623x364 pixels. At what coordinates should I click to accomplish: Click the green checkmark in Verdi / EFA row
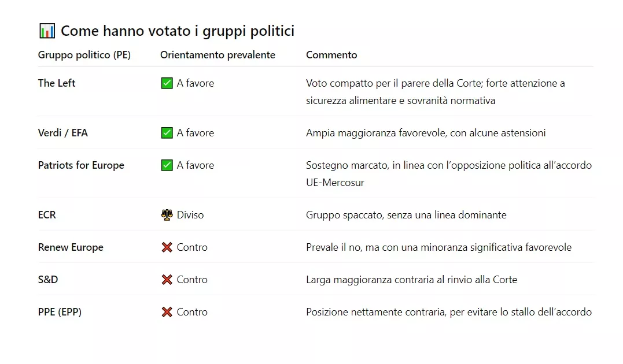tap(167, 133)
